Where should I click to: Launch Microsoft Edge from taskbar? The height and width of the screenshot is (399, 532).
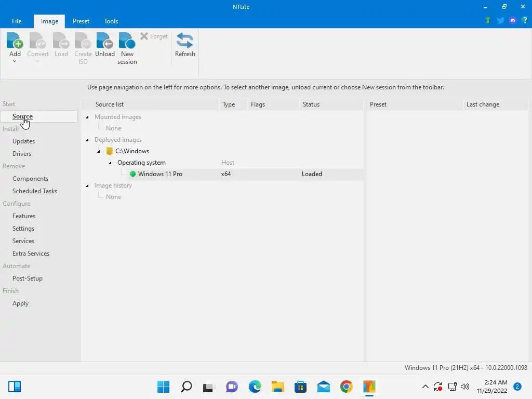click(x=255, y=387)
